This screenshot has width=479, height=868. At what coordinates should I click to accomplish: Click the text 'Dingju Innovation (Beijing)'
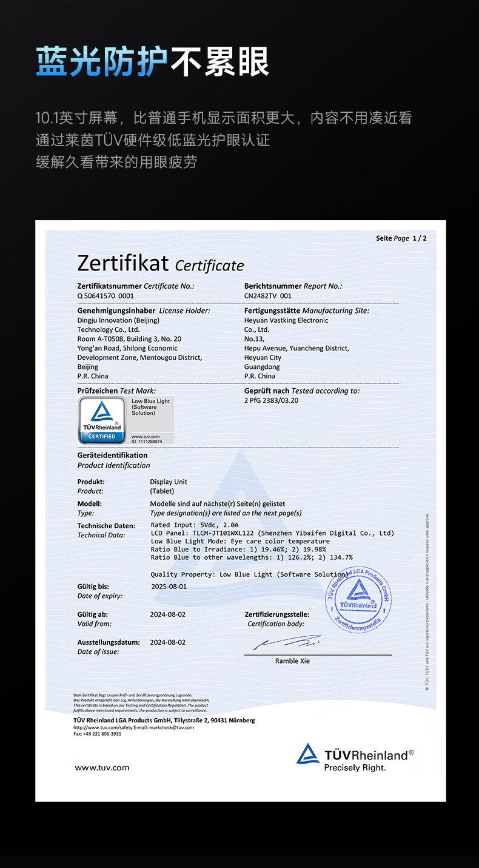[x=118, y=320]
